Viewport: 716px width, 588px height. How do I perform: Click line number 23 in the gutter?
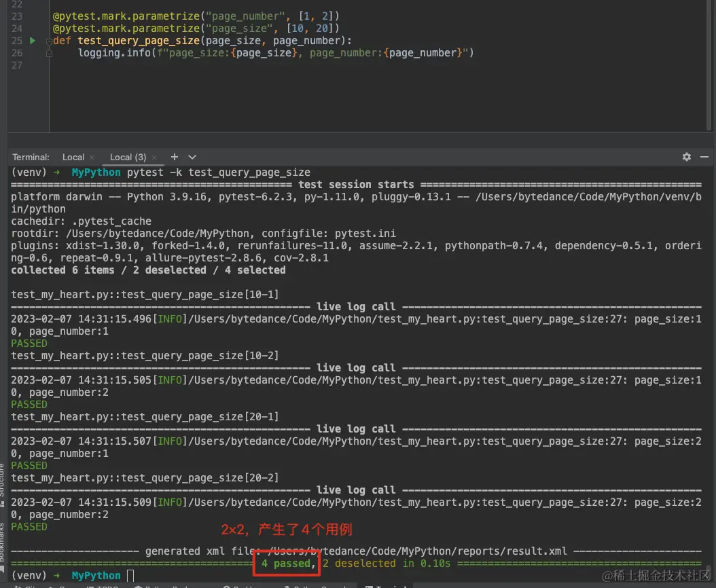17,16
